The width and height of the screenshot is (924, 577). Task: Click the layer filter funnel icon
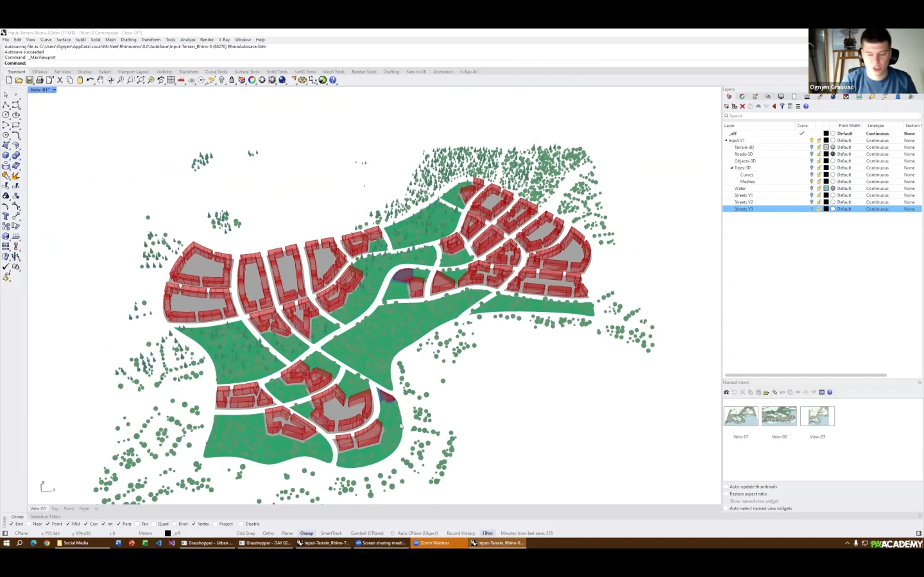click(782, 107)
